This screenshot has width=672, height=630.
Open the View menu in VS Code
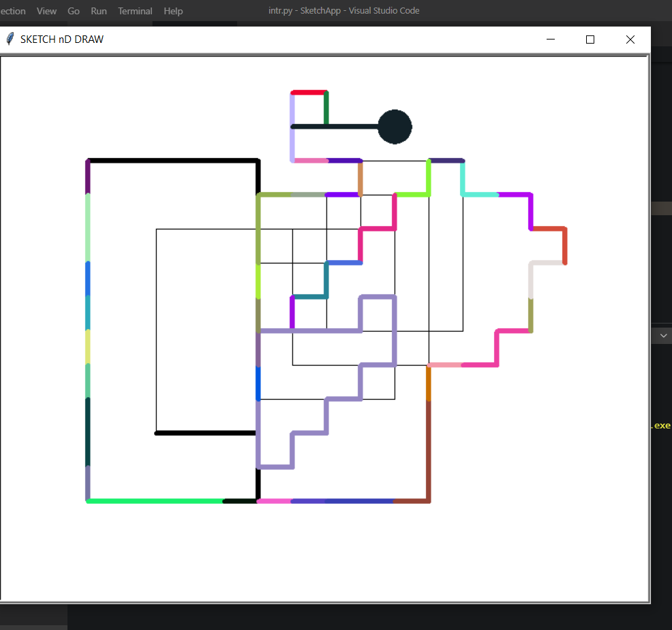(46, 11)
